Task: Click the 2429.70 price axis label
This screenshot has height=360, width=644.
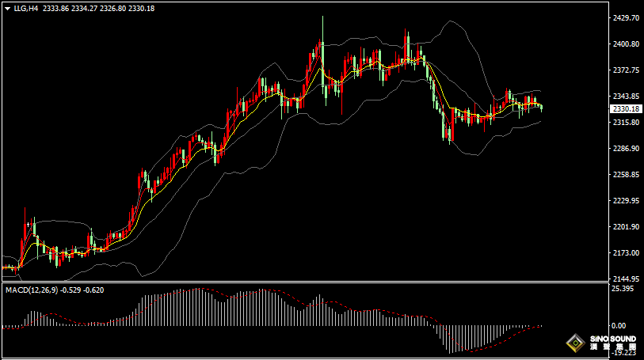Action: pyautogui.click(x=625, y=17)
